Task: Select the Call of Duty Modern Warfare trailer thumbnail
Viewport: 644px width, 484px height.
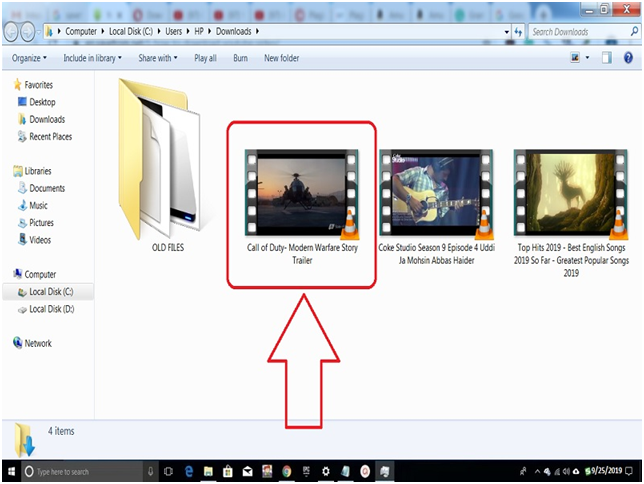Action: click(x=302, y=194)
